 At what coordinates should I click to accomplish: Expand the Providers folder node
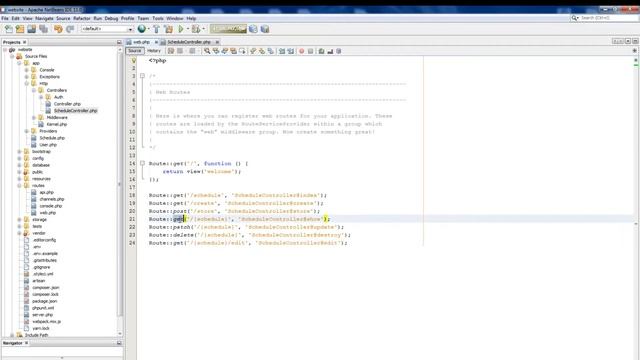pos(27,131)
